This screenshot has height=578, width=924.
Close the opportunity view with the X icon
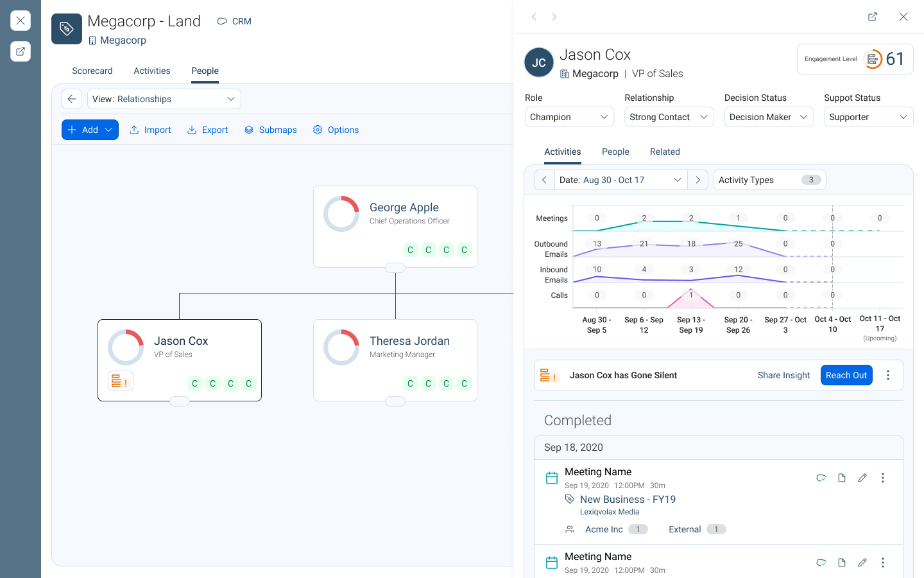(x=21, y=21)
